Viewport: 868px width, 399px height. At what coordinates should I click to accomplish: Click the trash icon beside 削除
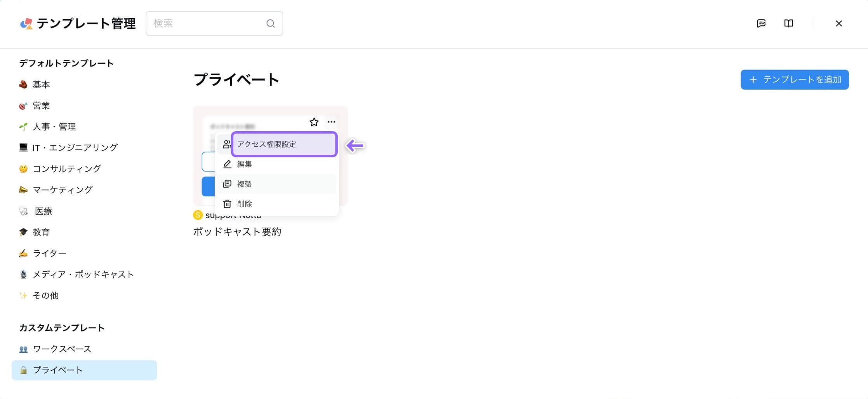coord(227,204)
